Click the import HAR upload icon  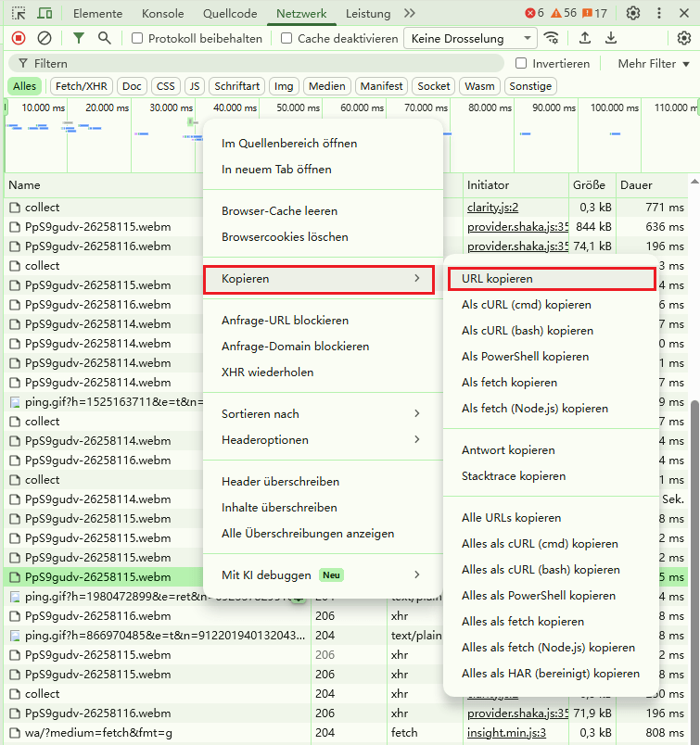point(585,38)
